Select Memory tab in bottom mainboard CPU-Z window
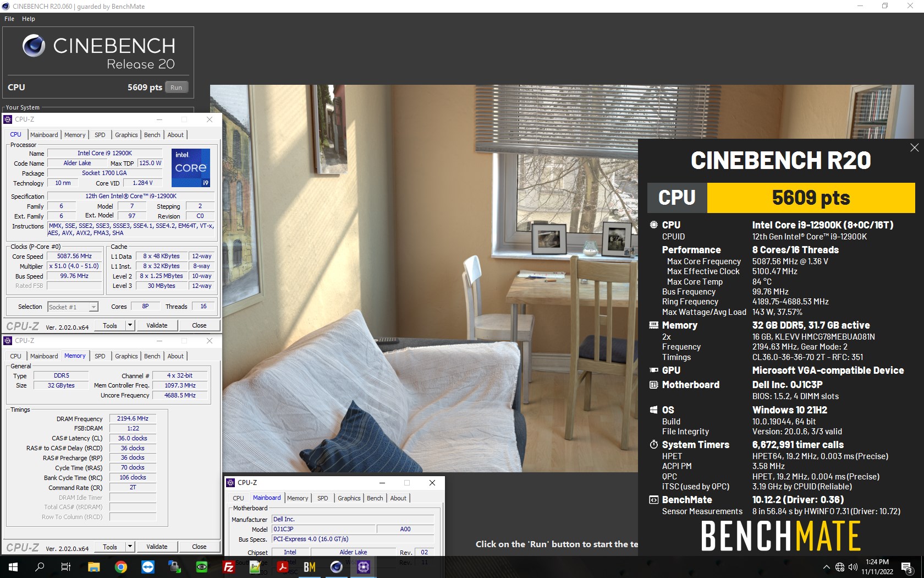This screenshot has height=578, width=924. [x=298, y=498]
